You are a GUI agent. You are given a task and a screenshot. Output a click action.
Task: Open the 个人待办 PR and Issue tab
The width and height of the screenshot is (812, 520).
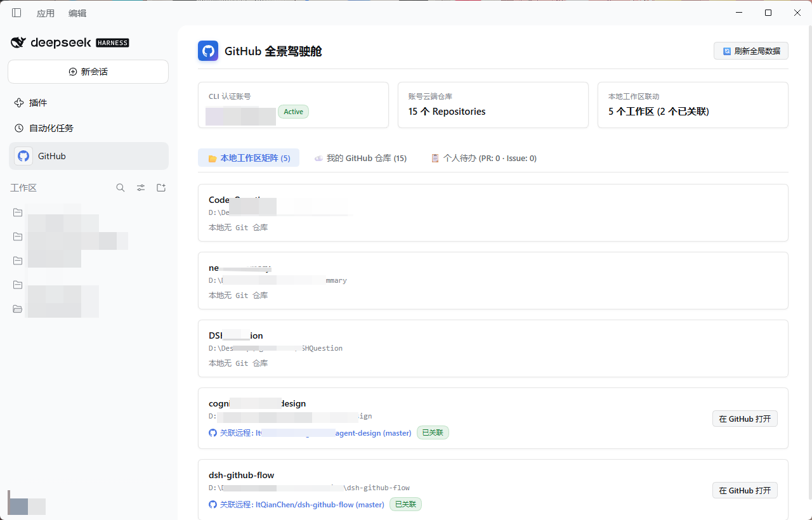pos(483,158)
